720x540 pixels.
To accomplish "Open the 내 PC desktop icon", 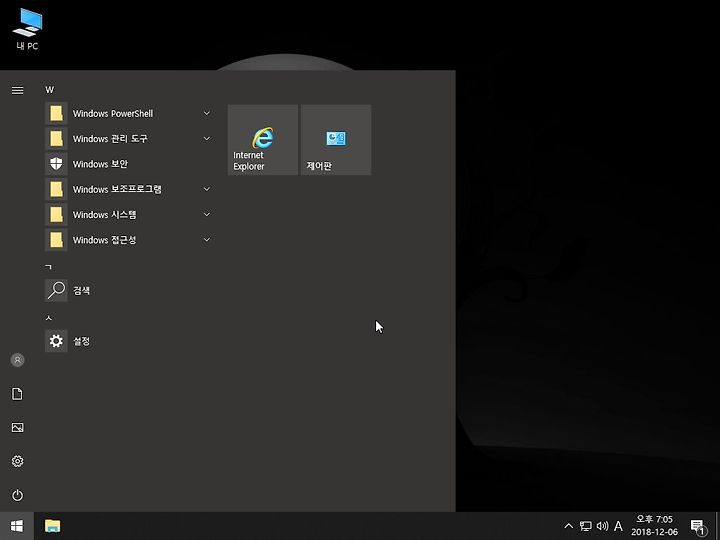I will coord(28,28).
